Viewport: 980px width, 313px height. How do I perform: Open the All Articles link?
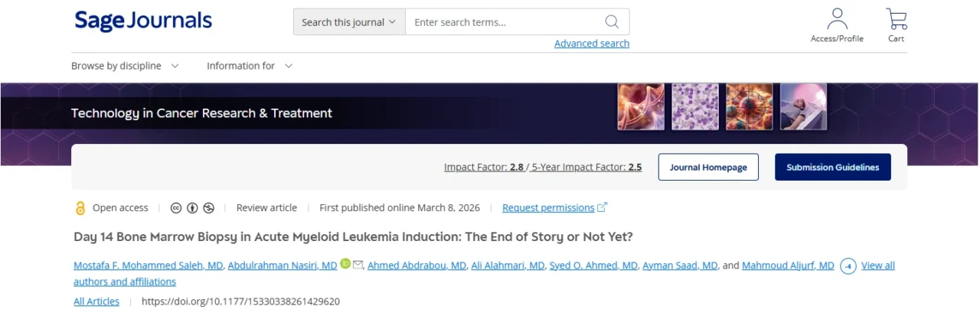(x=96, y=302)
